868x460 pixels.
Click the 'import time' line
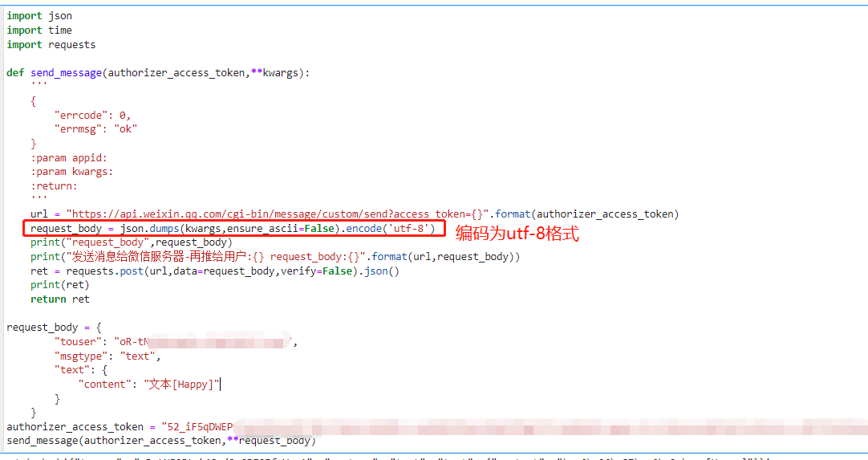point(39,30)
